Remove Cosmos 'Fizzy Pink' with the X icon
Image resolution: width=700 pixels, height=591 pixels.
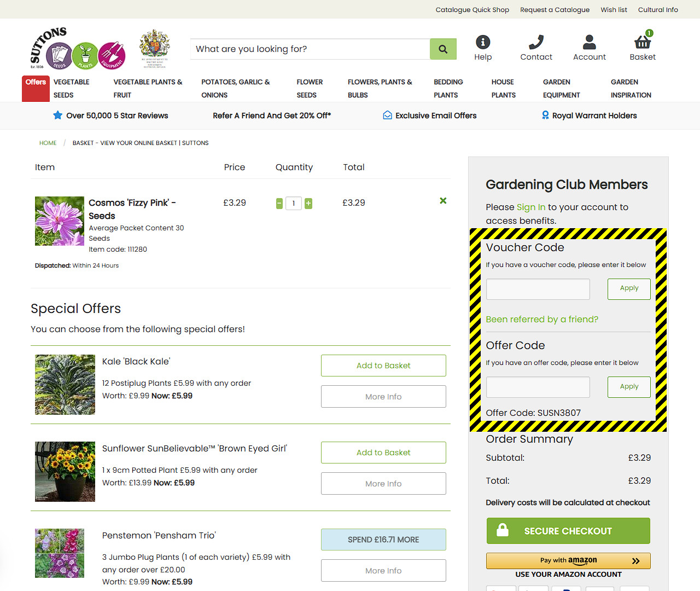coord(443,201)
